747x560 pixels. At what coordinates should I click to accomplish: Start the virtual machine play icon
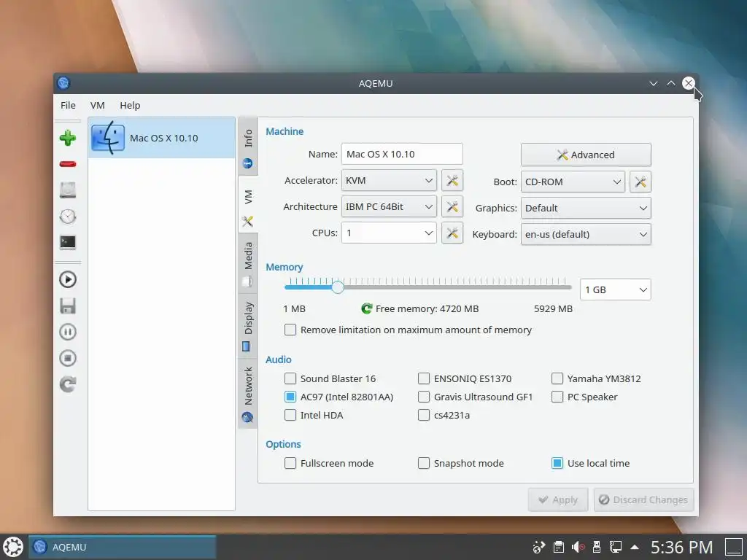(x=68, y=279)
